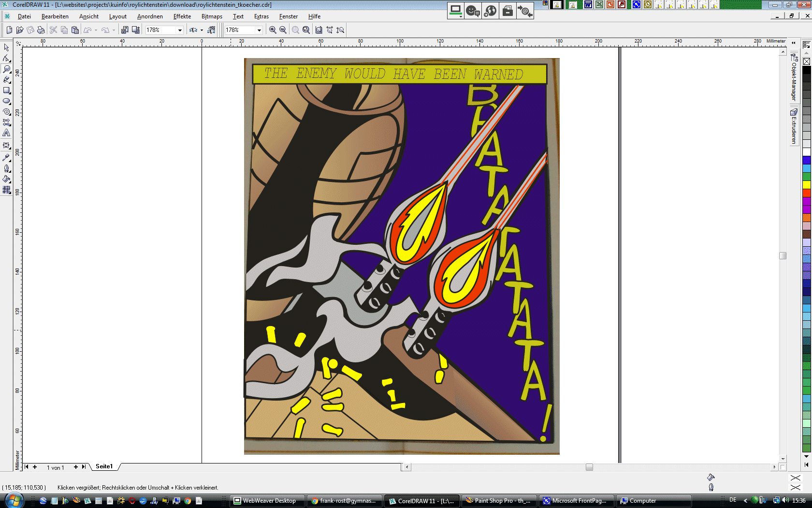Pick the black color swatch

(807, 70)
